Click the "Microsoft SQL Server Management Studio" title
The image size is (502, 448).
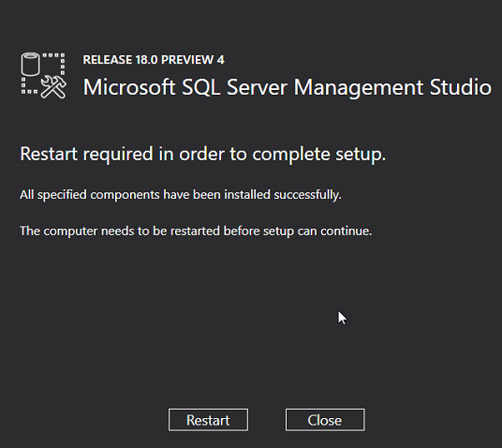click(288, 87)
